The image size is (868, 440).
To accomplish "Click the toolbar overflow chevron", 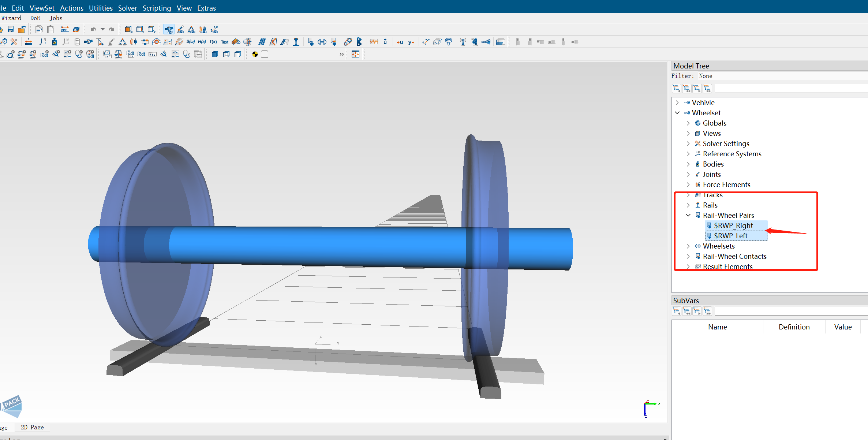I will pyautogui.click(x=341, y=54).
